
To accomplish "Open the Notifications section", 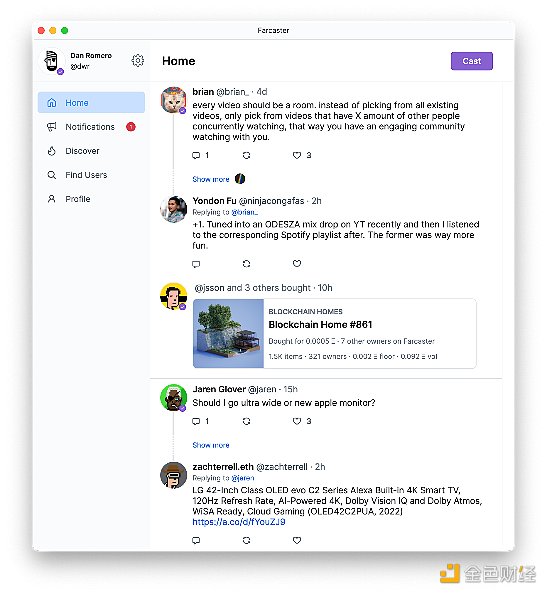I will [91, 127].
